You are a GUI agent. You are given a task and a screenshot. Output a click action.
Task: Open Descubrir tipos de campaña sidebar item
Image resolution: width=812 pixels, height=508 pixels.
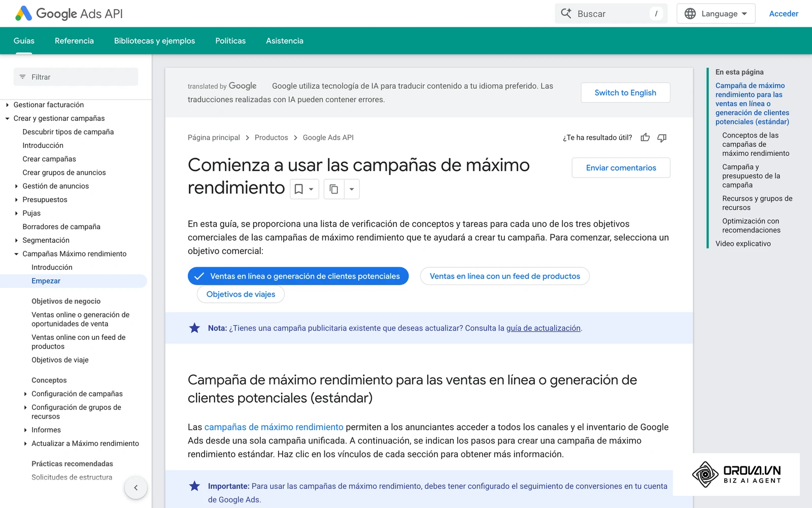point(68,132)
